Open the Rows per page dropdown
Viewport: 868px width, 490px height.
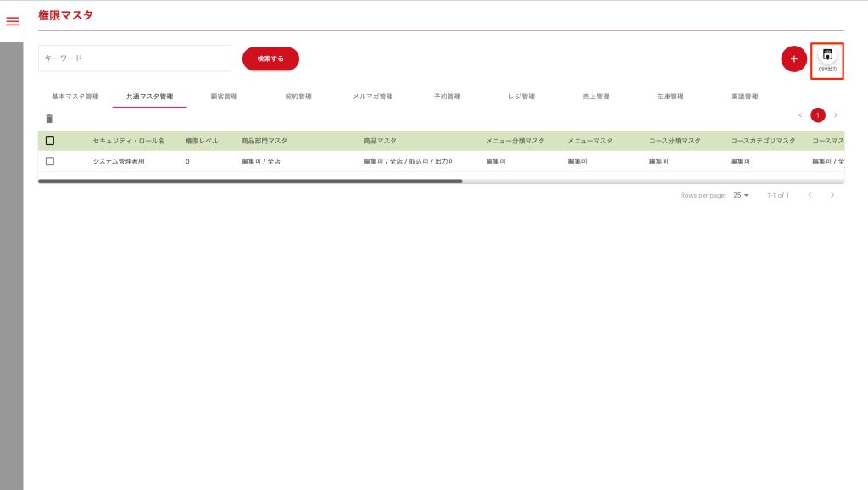point(741,195)
